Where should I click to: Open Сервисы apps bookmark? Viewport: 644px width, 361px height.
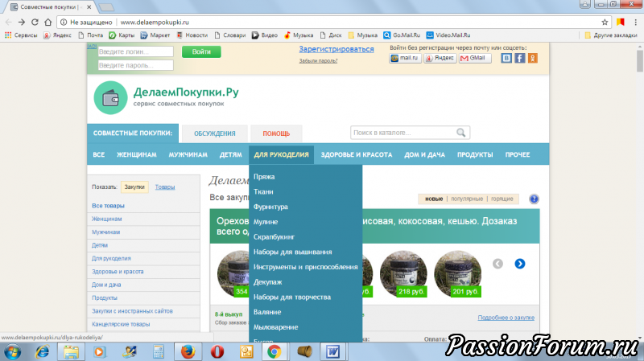pyautogui.click(x=21, y=35)
